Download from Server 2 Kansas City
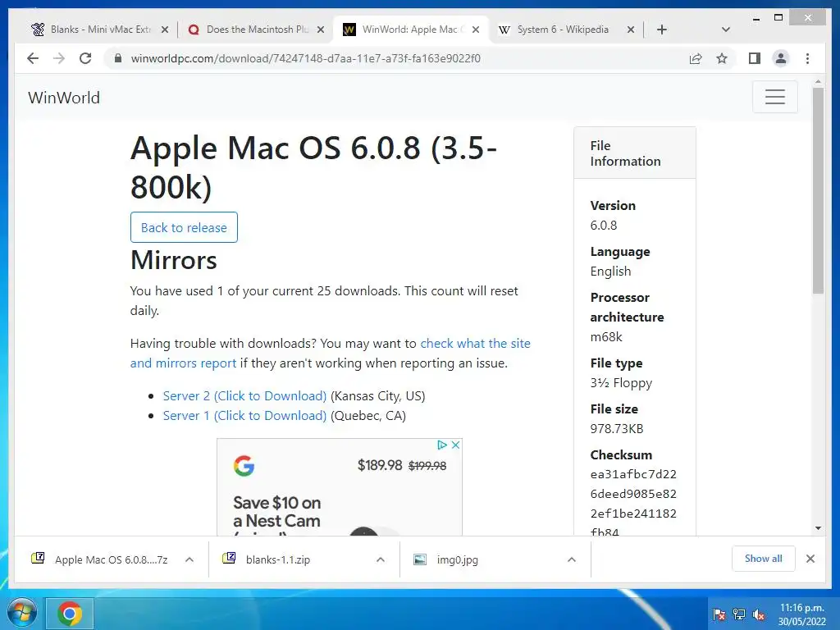840x630 pixels. [244, 396]
